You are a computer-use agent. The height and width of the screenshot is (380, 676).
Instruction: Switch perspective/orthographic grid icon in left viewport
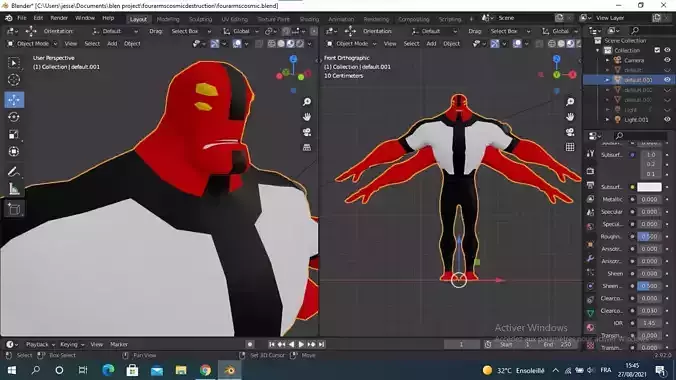307,147
